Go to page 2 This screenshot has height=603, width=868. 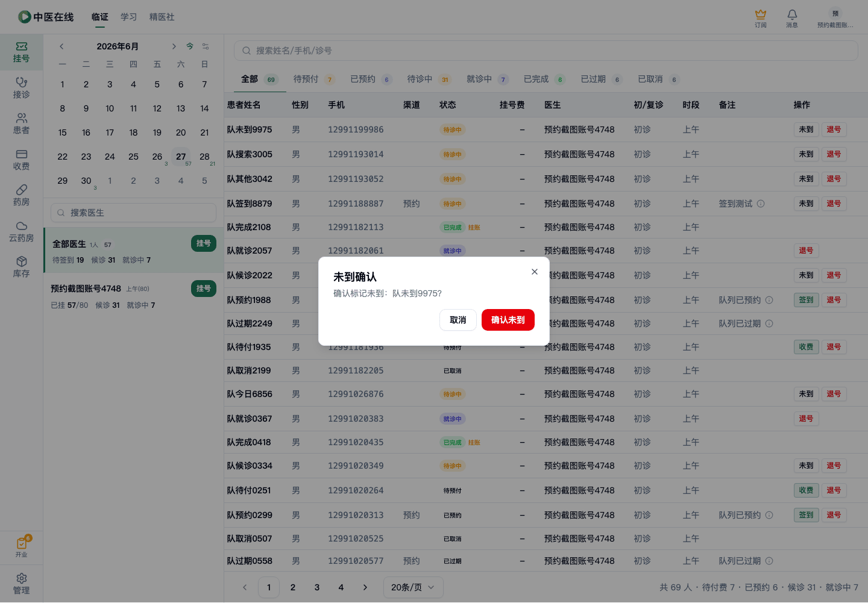[293, 587]
